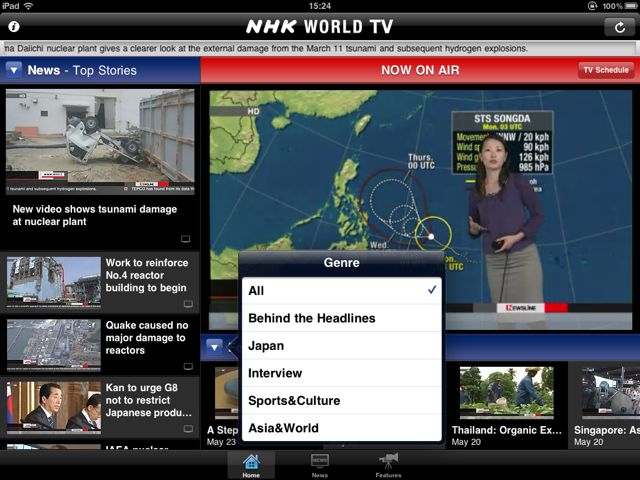The height and width of the screenshot is (480, 640).
Task: Tap the 15:24 clock in status bar
Action: pos(320,6)
